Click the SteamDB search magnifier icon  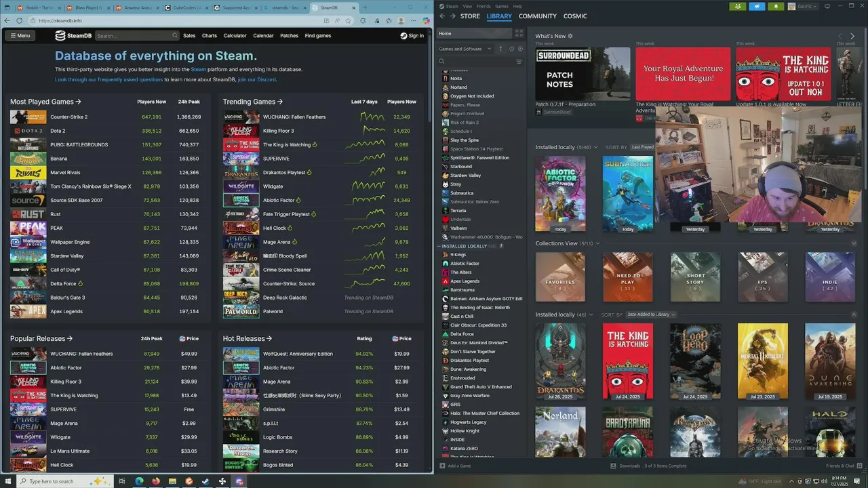pyautogui.click(x=175, y=35)
